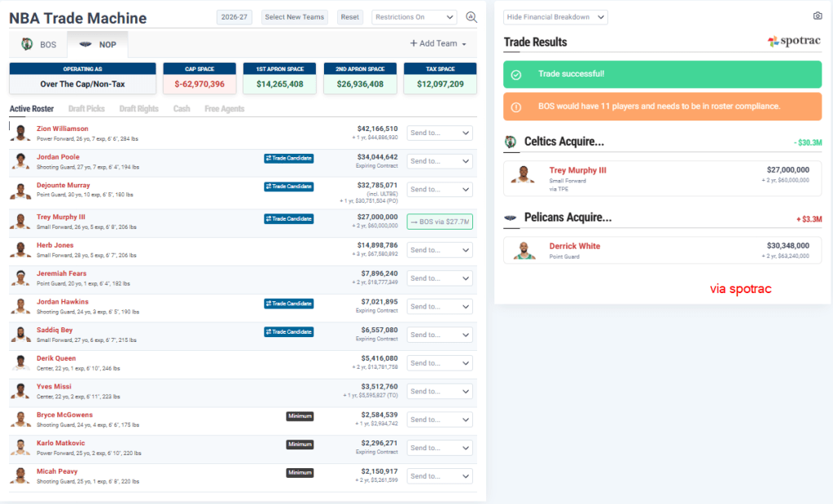Click Trade Candidate badge for Jordan Poole
Viewport: 833px width, 504px height.
point(288,158)
